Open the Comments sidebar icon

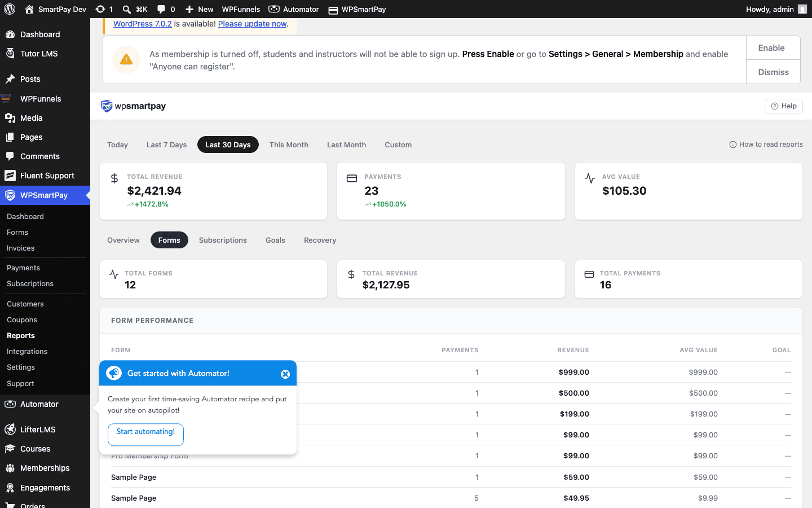[10, 156]
